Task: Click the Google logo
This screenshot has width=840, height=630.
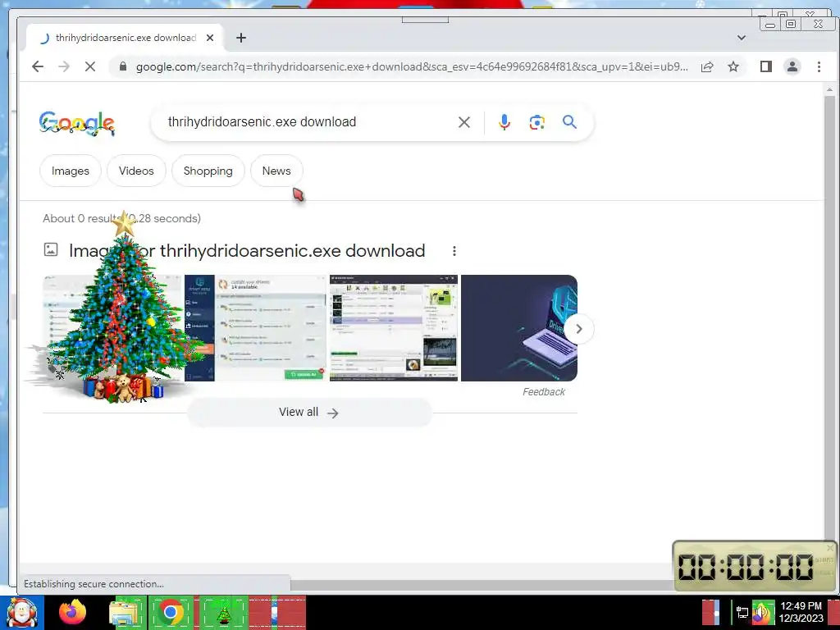Action: point(76,123)
